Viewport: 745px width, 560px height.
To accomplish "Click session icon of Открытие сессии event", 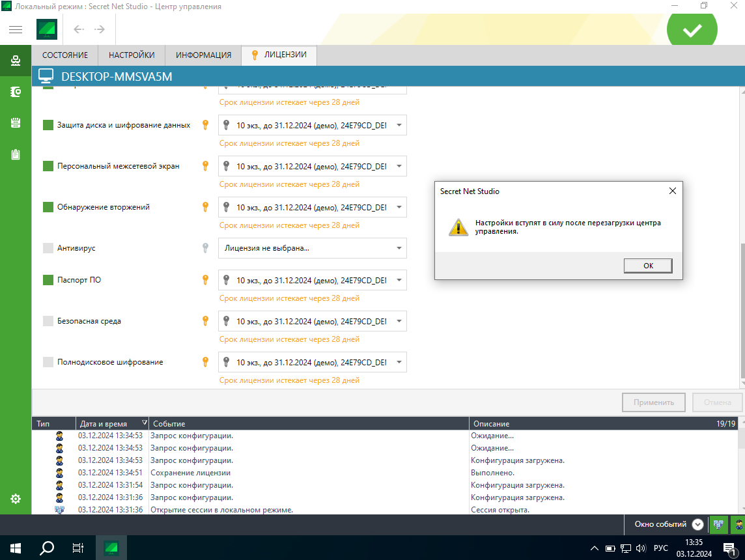I will tap(59, 510).
